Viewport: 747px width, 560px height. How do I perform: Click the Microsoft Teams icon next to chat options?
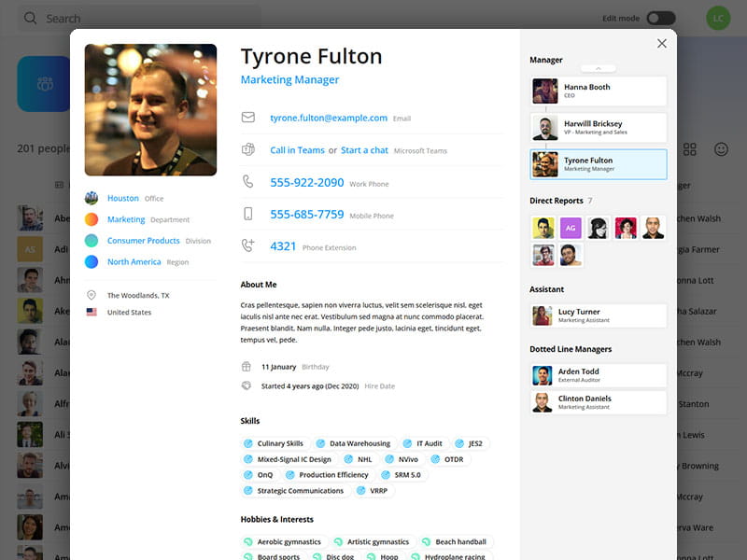coord(247,148)
